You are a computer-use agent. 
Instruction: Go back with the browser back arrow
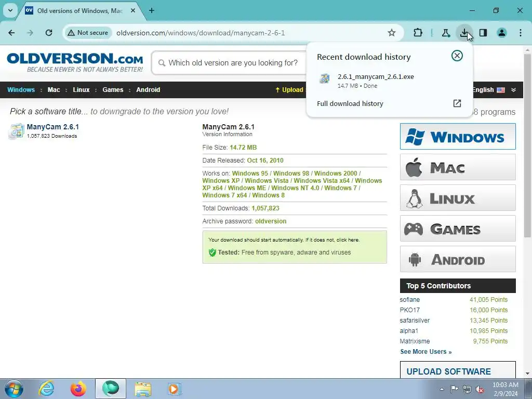[x=11, y=33]
